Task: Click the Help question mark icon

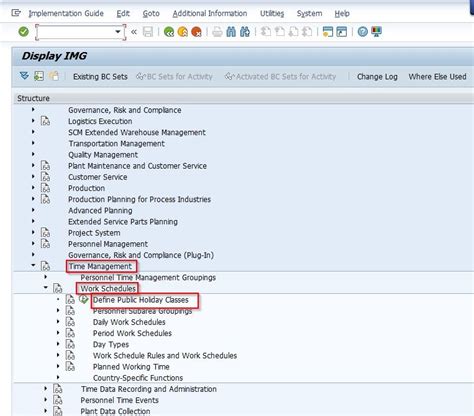Action: pyautogui.click(x=363, y=32)
